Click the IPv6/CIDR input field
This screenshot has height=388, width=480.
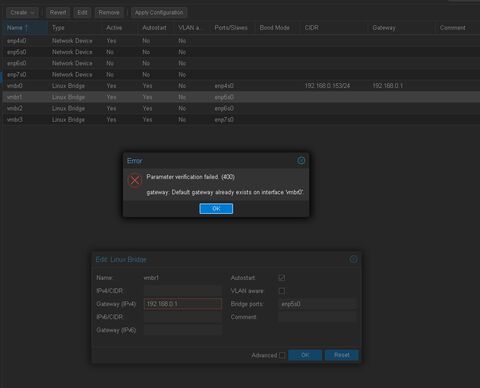(x=183, y=317)
